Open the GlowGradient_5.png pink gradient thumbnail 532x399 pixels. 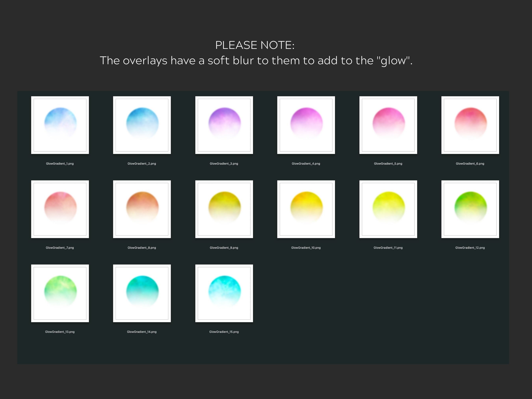point(388,125)
